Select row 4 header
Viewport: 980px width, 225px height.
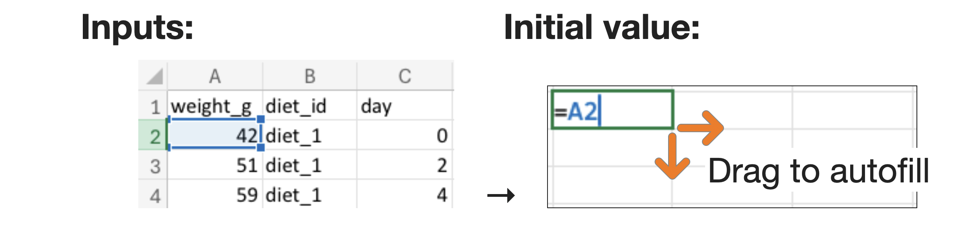pos(155,196)
